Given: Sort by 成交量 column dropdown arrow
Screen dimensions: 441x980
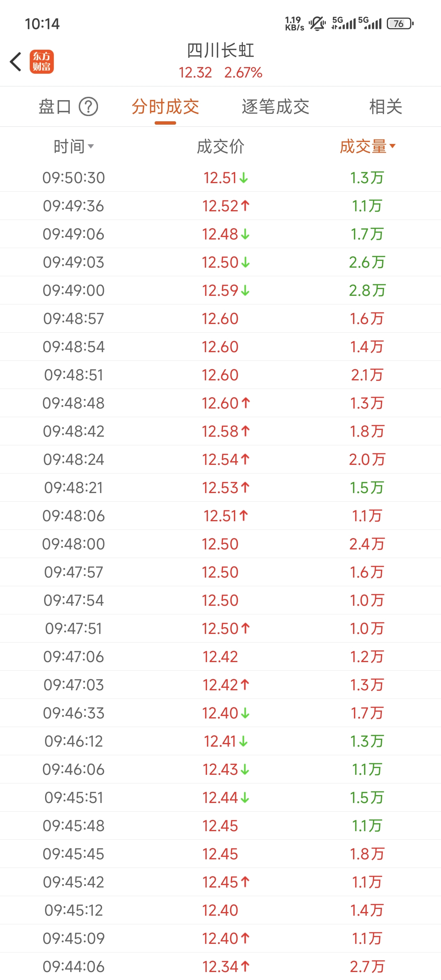Looking at the screenshot, I should [393, 146].
